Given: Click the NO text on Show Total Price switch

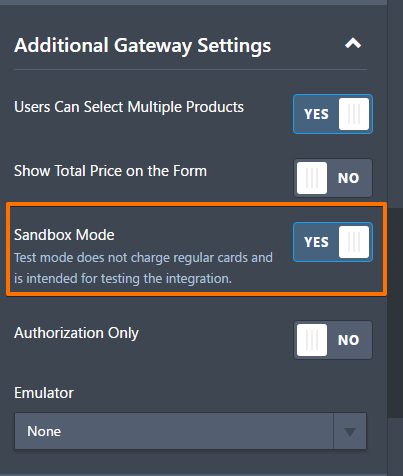Looking at the screenshot, I should pyautogui.click(x=348, y=178).
